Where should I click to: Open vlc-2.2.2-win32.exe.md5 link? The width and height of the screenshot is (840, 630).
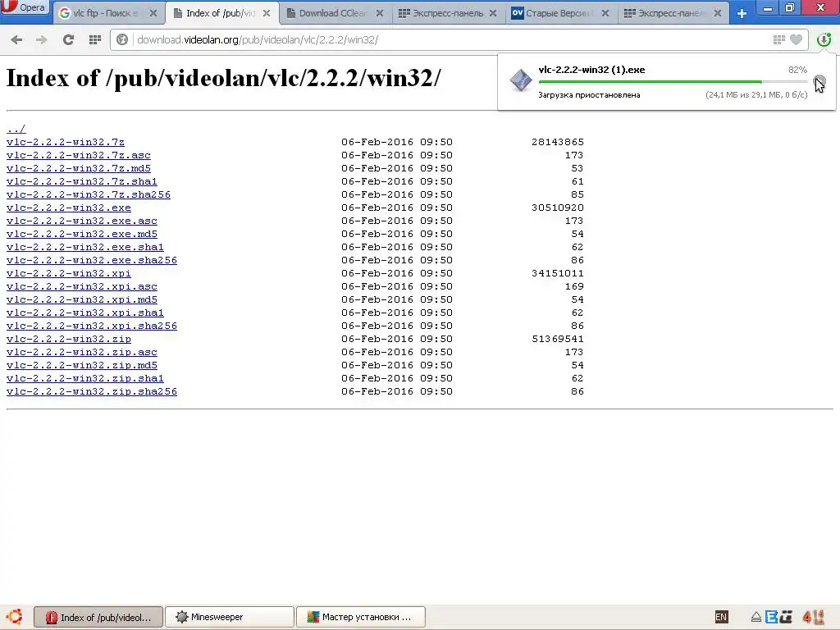82,234
